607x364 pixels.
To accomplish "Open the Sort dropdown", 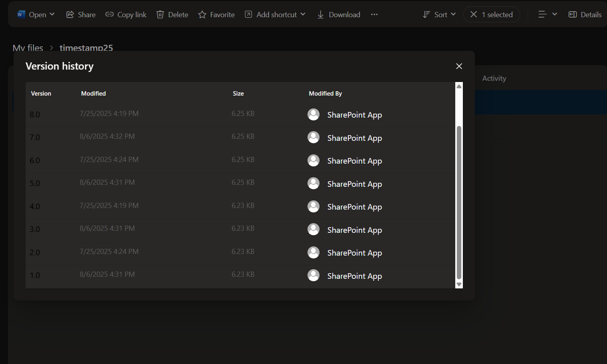I will click(x=439, y=14).
